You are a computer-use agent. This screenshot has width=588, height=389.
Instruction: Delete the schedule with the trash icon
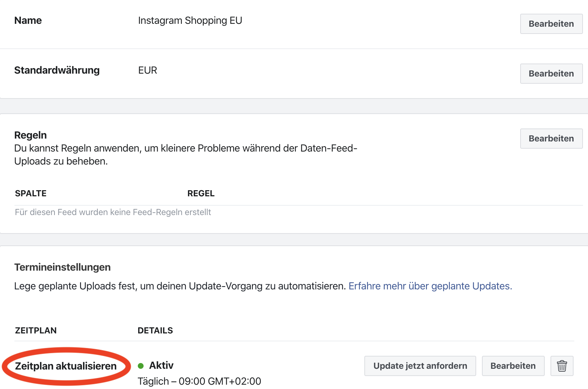[562, 366]
